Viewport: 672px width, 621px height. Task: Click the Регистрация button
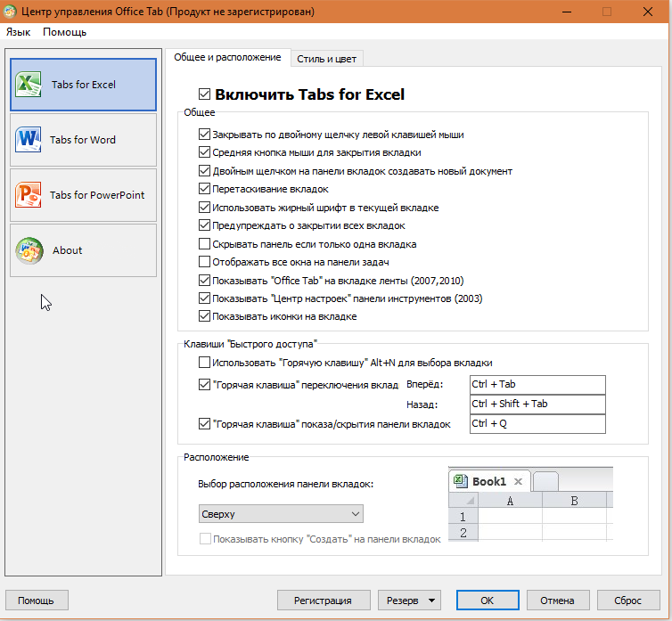[x=324, y=601]
